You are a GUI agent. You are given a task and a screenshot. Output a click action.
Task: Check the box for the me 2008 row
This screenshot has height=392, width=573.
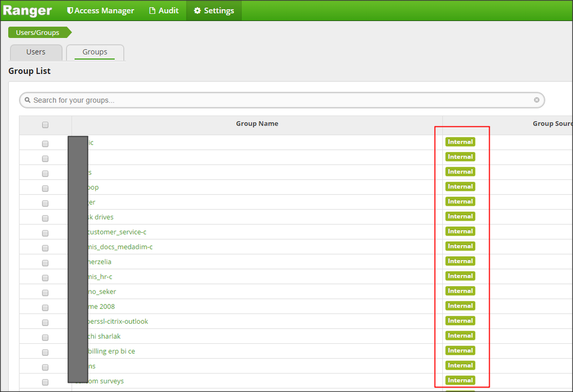[45, 308]
